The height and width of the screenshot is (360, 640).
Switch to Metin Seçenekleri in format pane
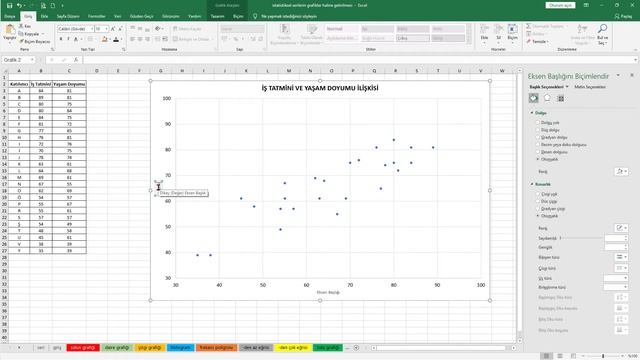point(590,87)
